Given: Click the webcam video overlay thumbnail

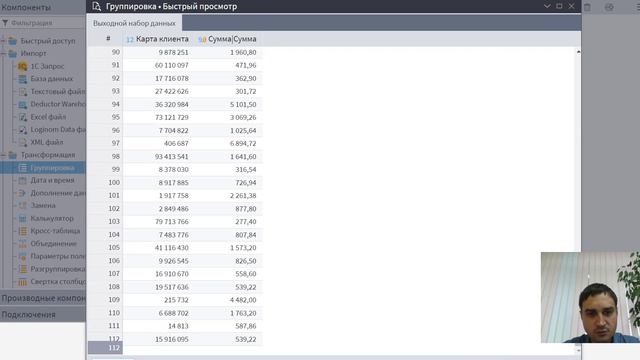Looking at the screenshot, I should 590,297.
